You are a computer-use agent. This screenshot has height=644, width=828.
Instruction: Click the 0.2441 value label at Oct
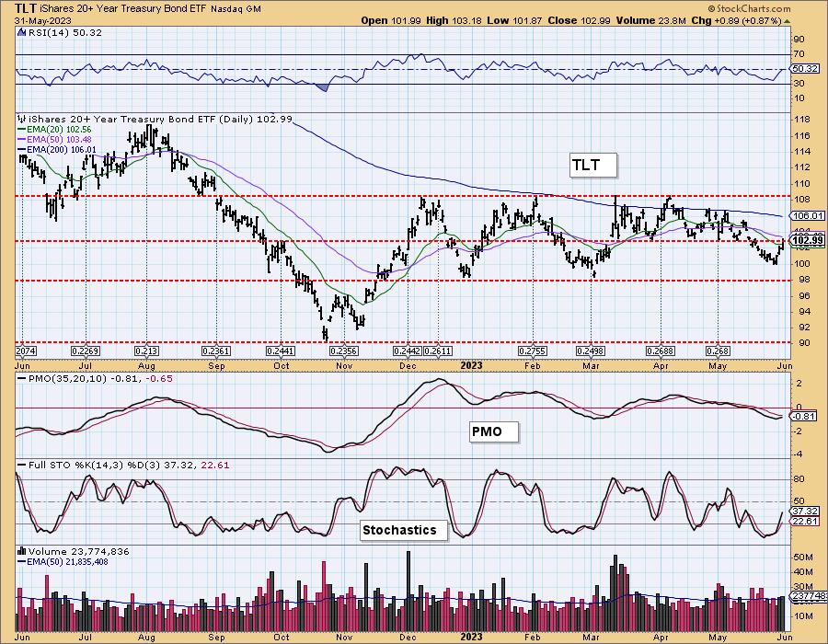click(x=281, y=351)
